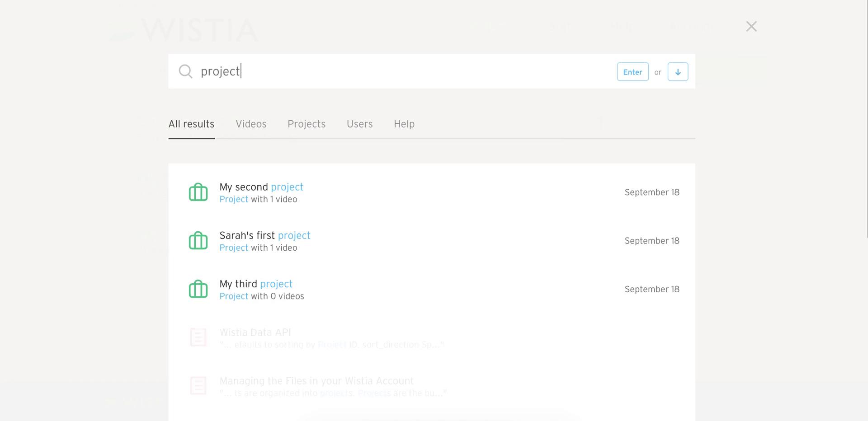Switch to the Help tab
The image size is (868, 421).
click(x=404, y=124)
